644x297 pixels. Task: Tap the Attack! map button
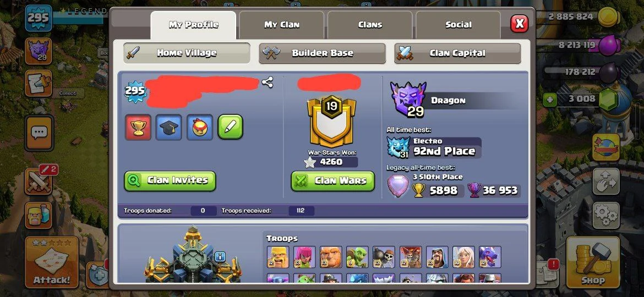pyautogui.click(x=52, y=262)
